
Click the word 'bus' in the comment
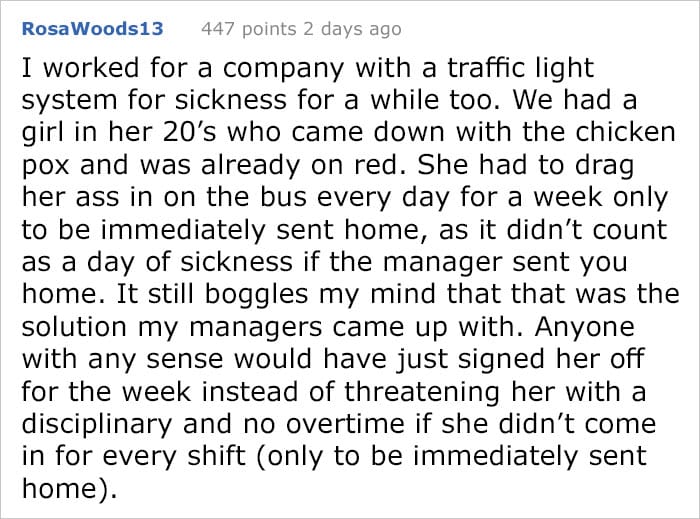coord(283,196)
